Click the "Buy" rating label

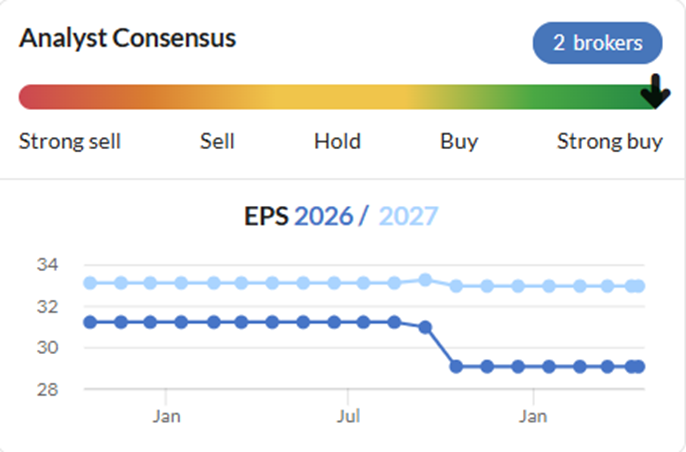point(459,141)
